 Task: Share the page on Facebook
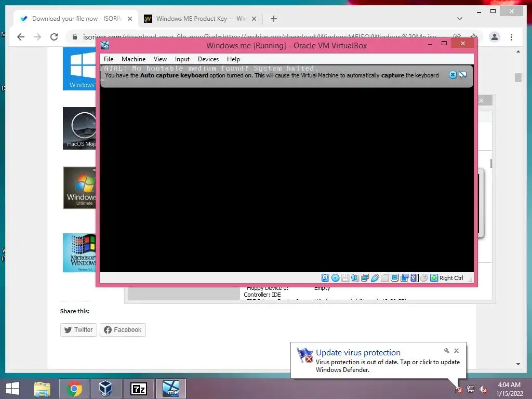[123, 330]
